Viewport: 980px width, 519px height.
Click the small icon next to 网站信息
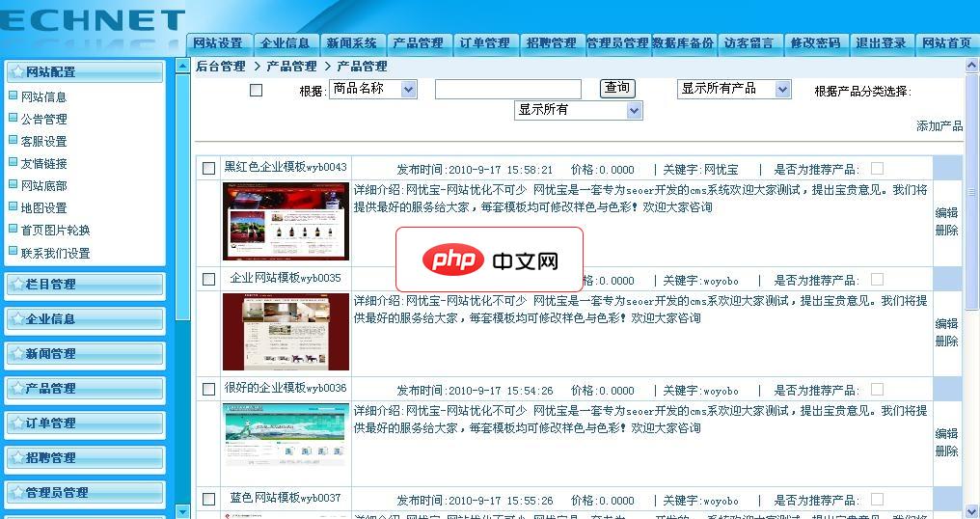pos(13,96)
